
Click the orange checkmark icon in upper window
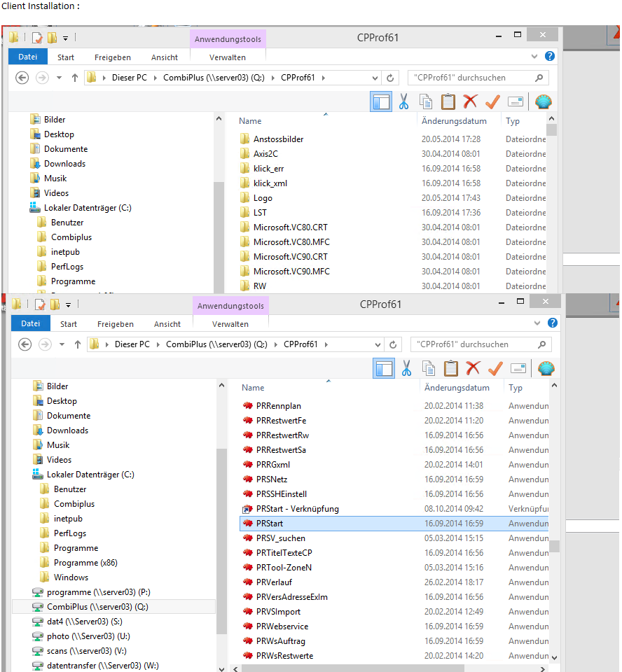coord(492,101)
